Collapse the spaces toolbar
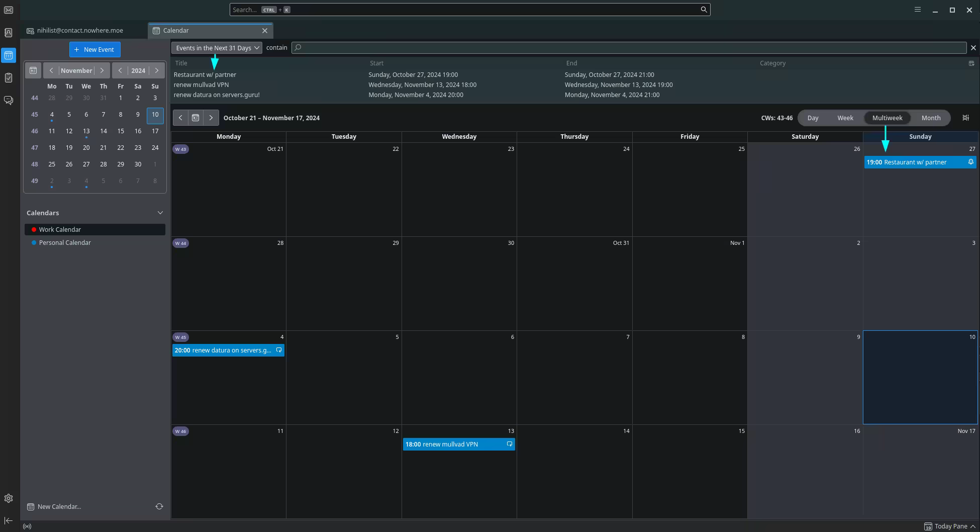Screen dimensions: 980x532 [x=9, y=521]
